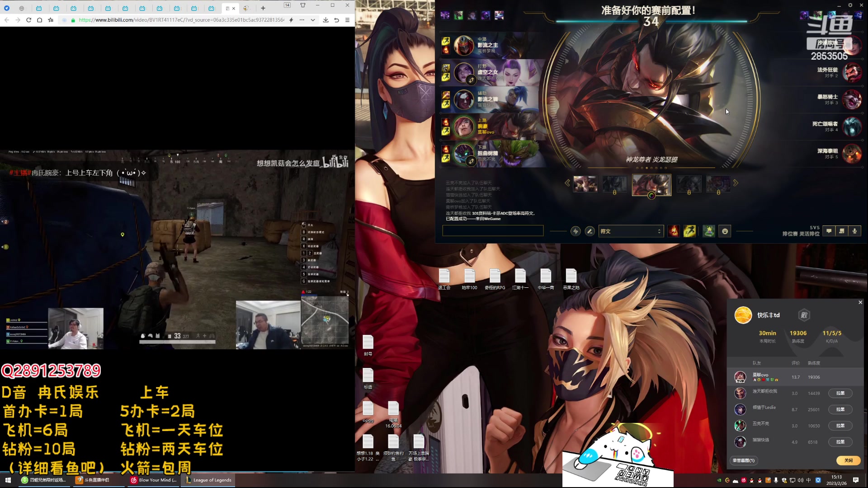Open League client settings gear
Viewport: 868px width, 488px height.
pos(850,5)
